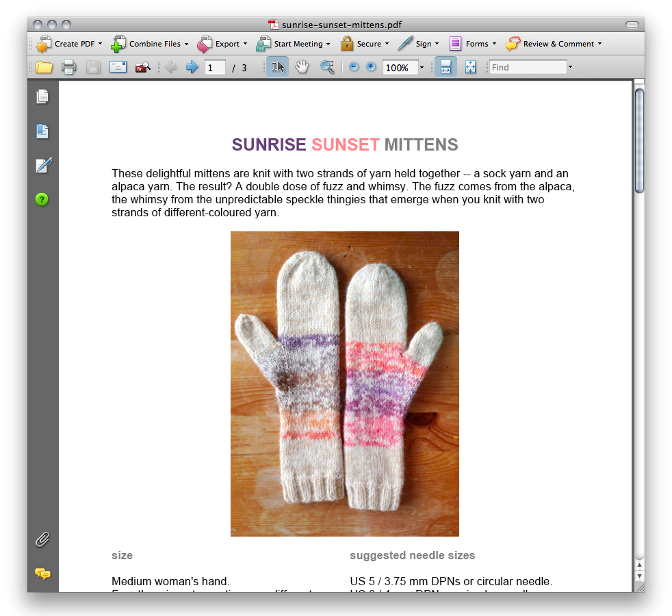Click the Combine Files button
672x616 pixels.
pos(149,44)
